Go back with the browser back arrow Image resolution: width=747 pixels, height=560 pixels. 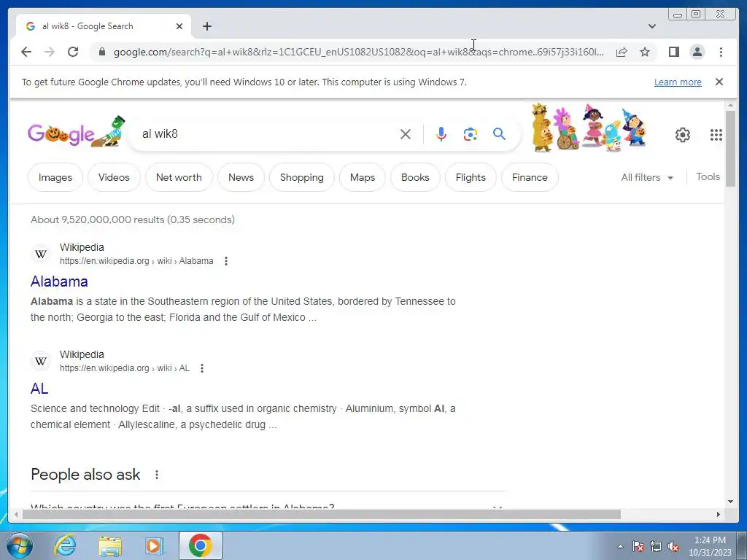coord(26,52)
